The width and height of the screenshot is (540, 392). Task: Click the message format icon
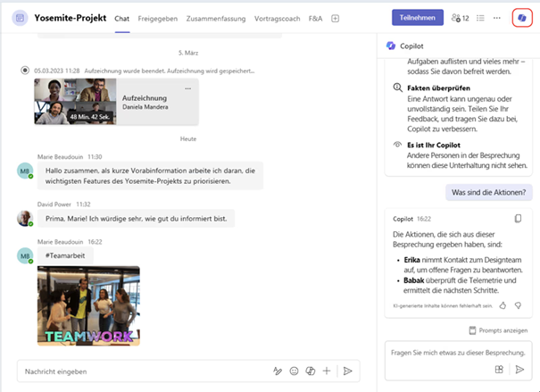(278, 371)
